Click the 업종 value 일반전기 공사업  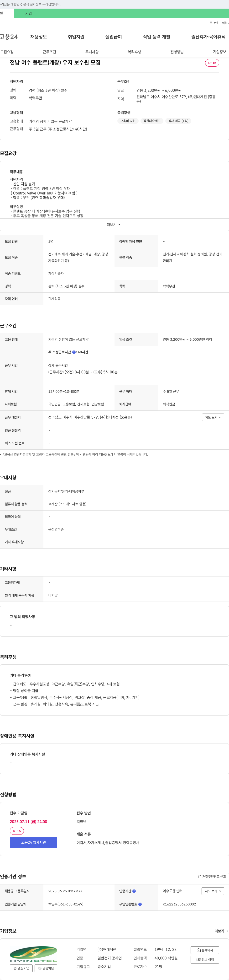pos(110,958)
